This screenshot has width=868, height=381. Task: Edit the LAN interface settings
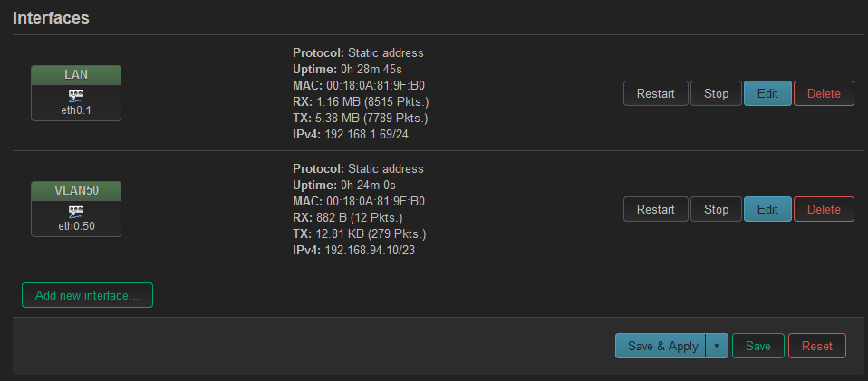(x=767, y=93)
